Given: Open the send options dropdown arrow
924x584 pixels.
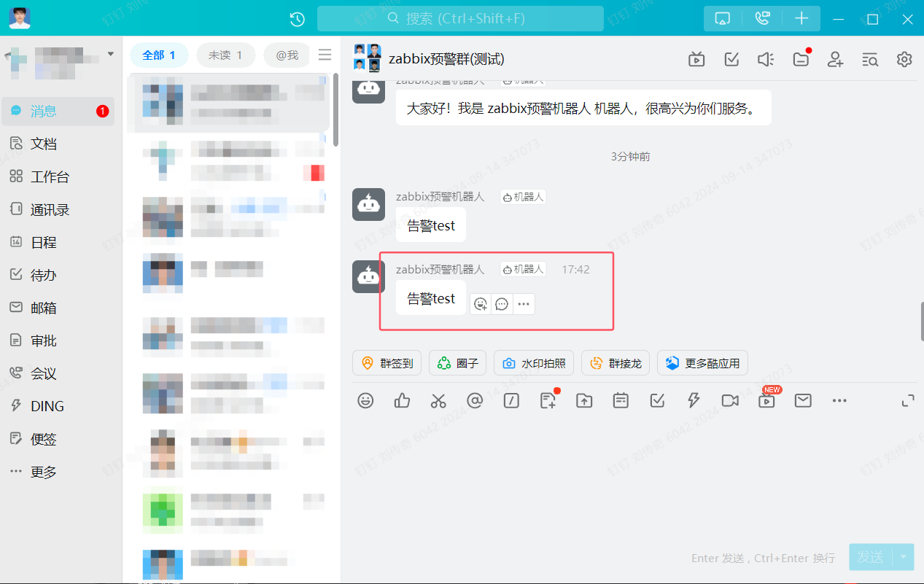Looking at the screenshot, I should pyautogui.click(x=904, y=558).
